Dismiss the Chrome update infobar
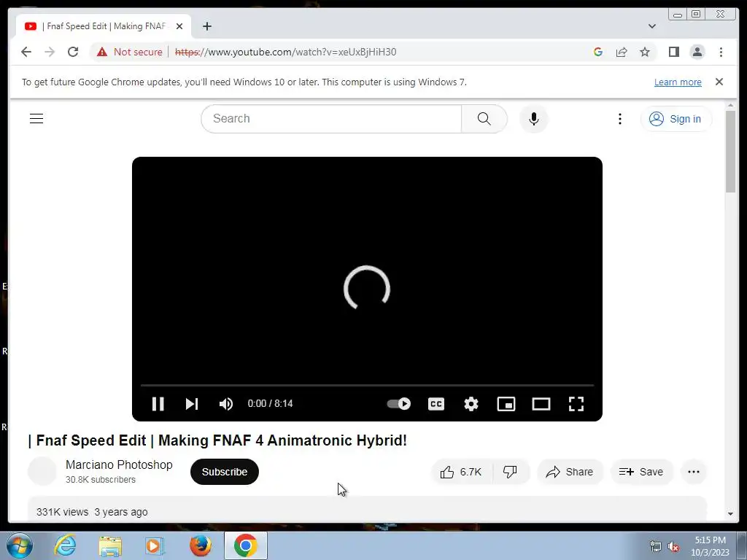 coord(719,82)
